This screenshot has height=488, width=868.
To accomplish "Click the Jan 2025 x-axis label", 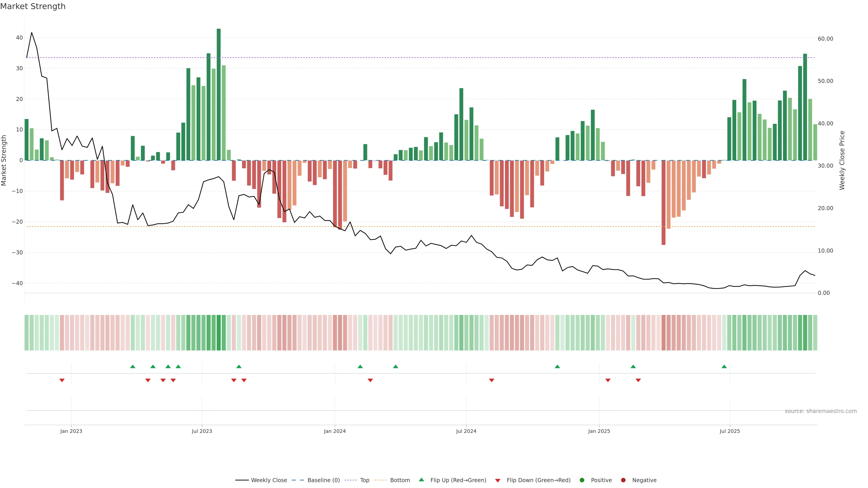I will pos(599,431).
